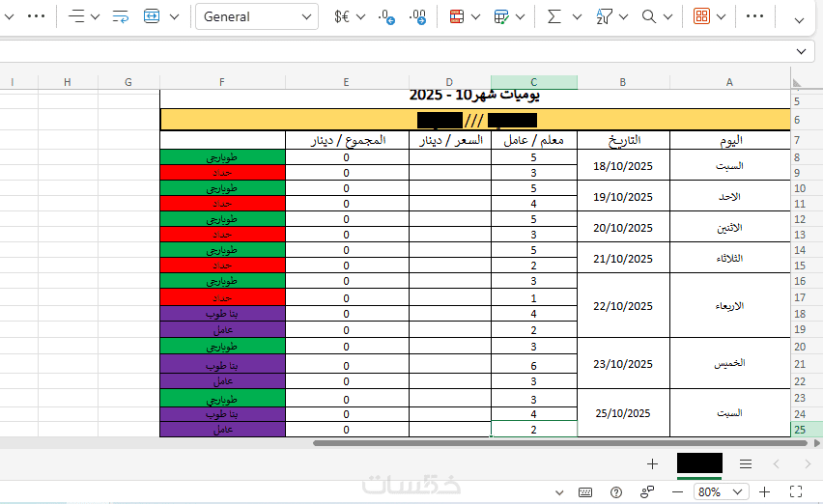This screenshot has width=823, height=504.
Task: Select green طوبارجي cell in row 8
Action: click(222, 157)
